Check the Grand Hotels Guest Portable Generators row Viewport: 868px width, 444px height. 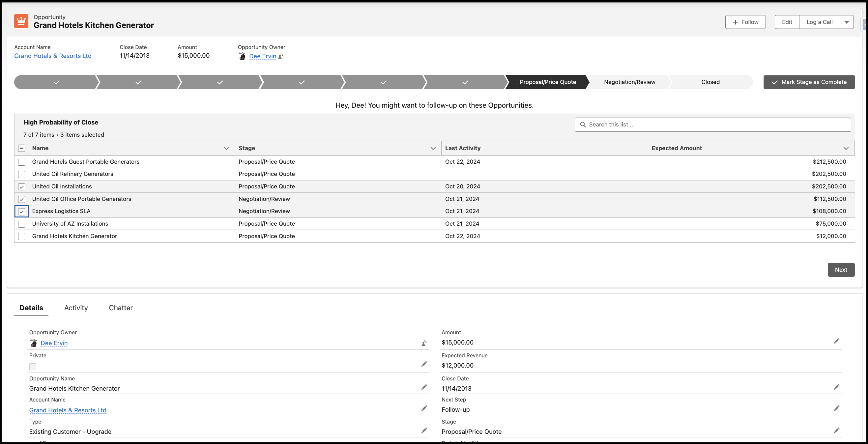(21, 162)
